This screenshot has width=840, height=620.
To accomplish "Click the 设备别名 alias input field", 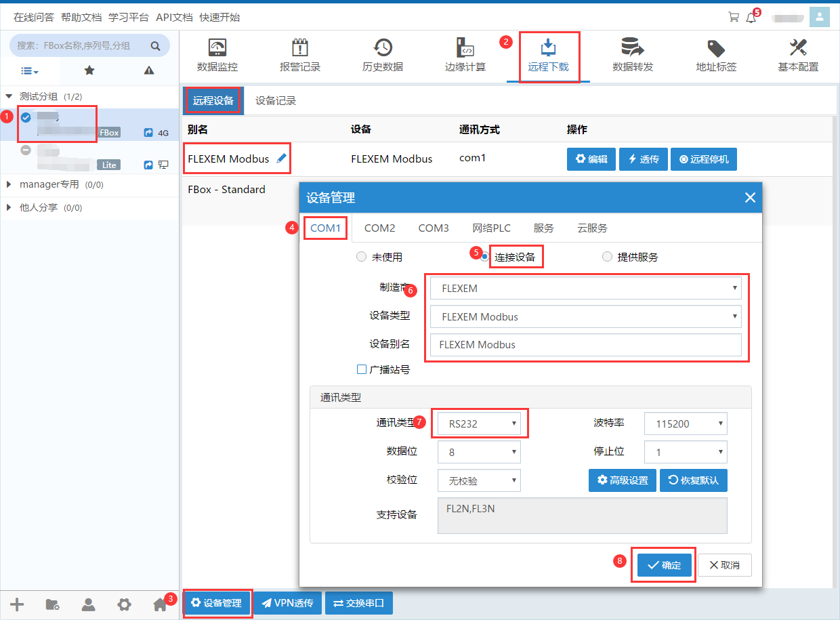I will (585, 344).
